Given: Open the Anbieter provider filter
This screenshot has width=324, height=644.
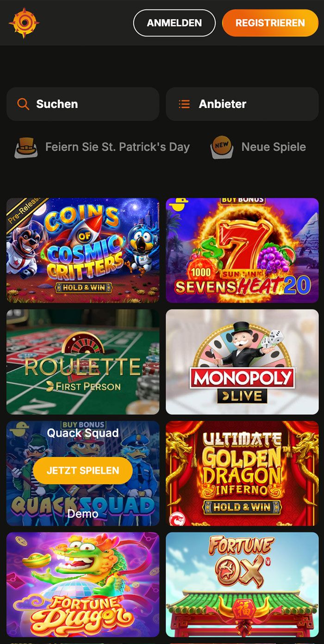Looking at the screenshot, I should pos(242,104).
